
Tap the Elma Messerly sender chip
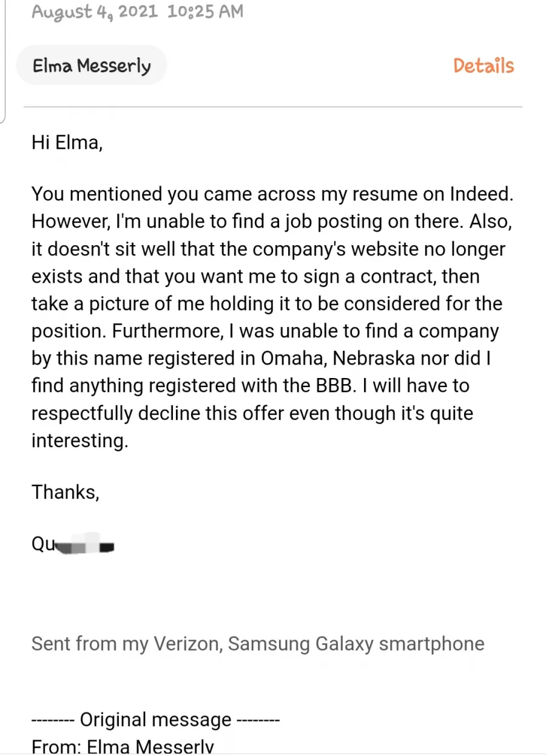92,66
